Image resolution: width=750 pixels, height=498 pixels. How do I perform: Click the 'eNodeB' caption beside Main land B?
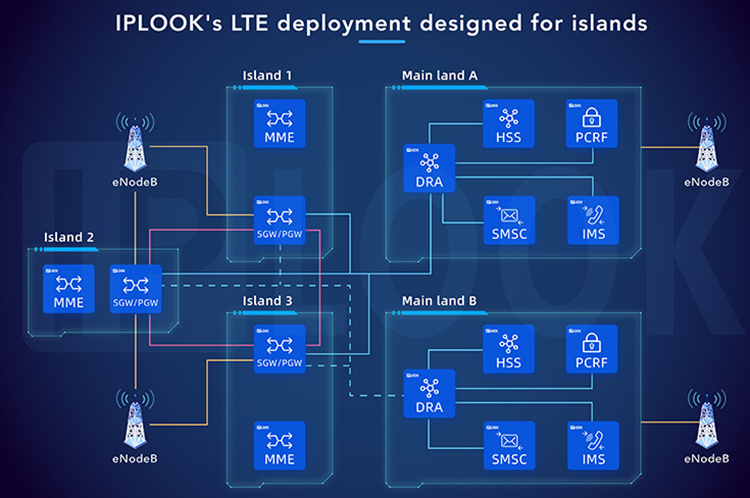pyautogui.click(x=706, y=459)
